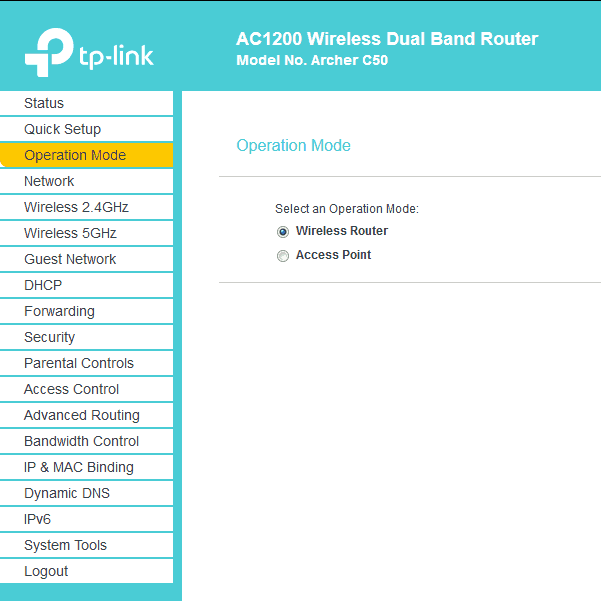The image size is (601, 601).
Task: Open the Status menu page
Action: (x=86, y=103)
